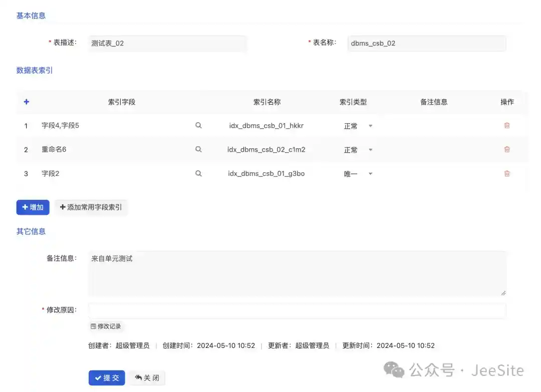Edit the index name idx_dbms_csb_02_c1m2 field
The image size is (541, 392).
(266, 149)
